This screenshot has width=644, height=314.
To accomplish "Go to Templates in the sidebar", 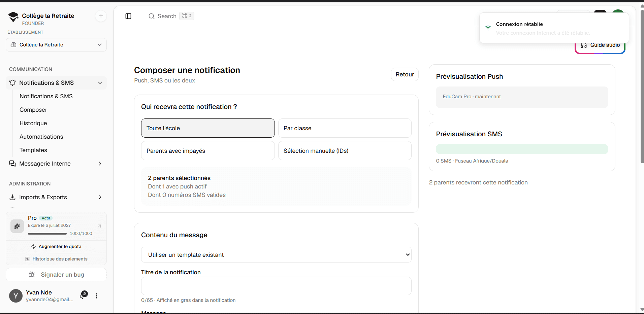I will click(33, 150).
